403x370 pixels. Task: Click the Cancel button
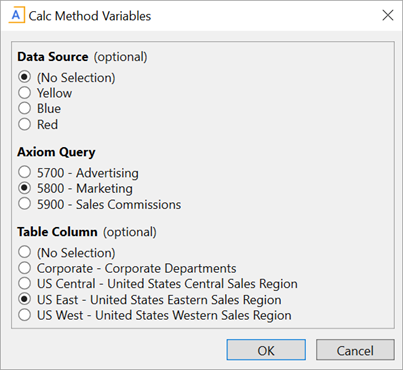click(355, 350)
